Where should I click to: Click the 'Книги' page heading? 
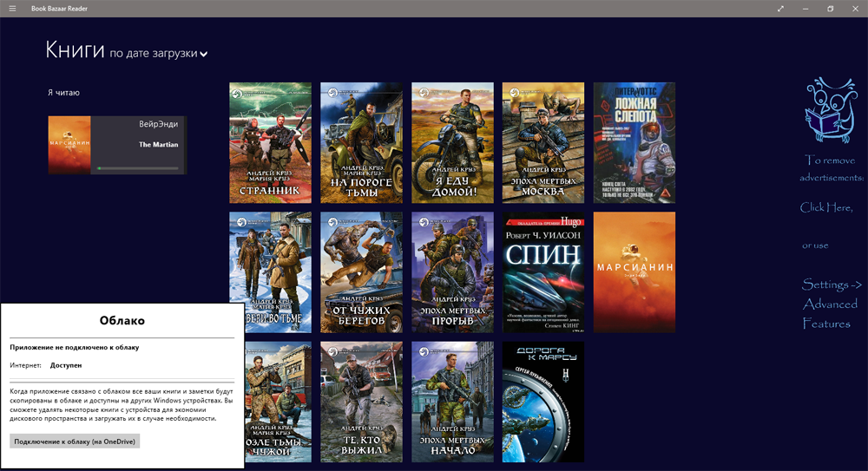click(75, 49)
